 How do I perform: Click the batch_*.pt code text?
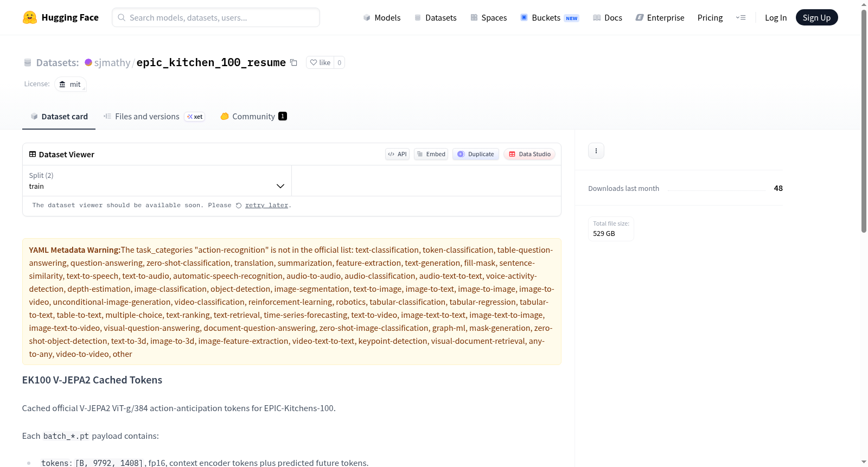(66, 436)
